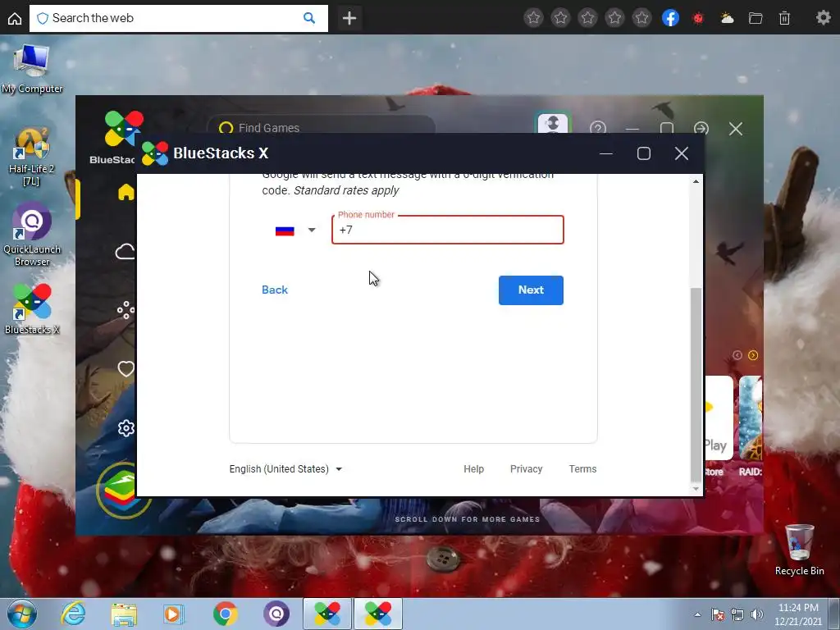Click the scrollbar up arrow in the dialog
Viewport: 840px width, 630px height.
696,181
